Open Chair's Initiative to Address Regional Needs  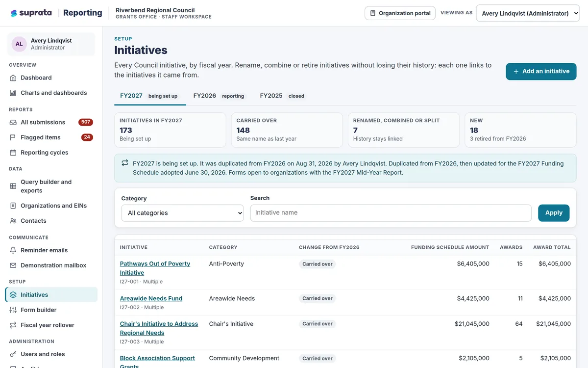coord(159,328)
